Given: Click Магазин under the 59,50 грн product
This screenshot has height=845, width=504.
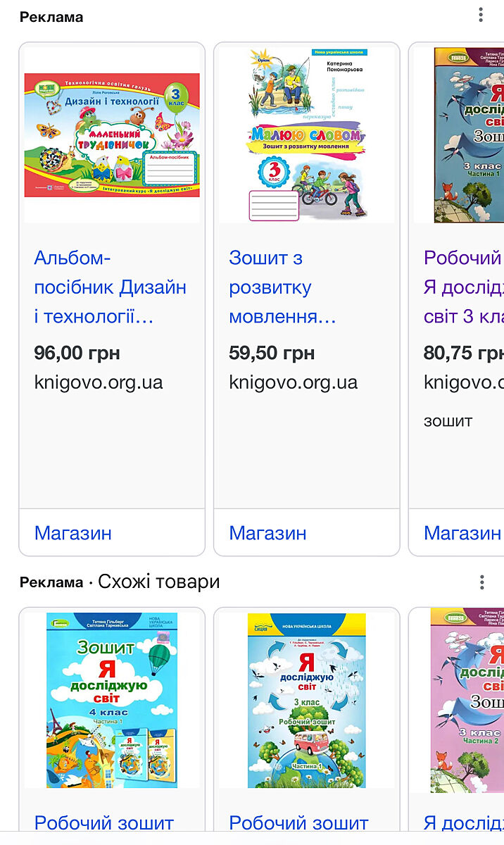Looking at the screenshot, I should click(267, 533).
